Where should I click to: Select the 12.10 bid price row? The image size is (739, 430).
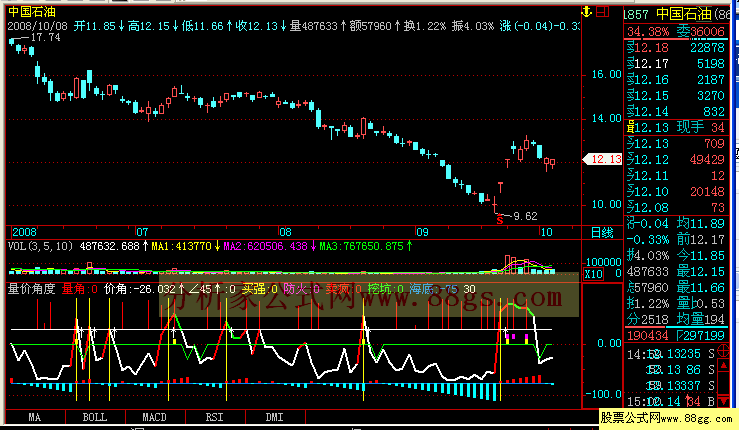click(676, 192)
